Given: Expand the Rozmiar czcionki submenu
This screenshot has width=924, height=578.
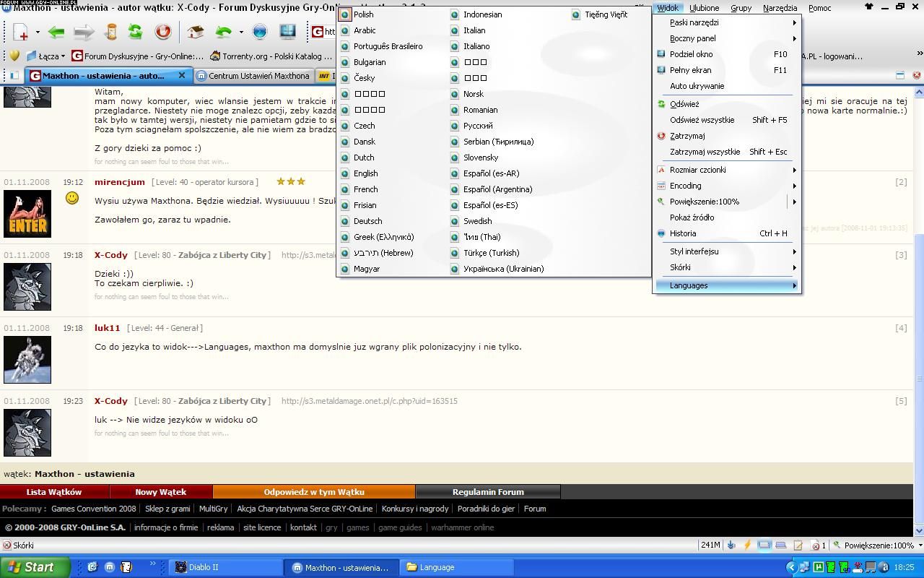Looking at the screenshot, I should [x=727, y=170].
